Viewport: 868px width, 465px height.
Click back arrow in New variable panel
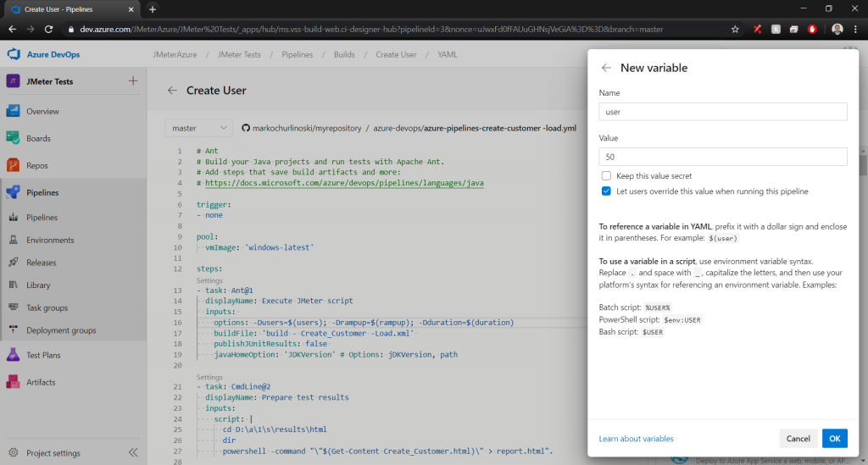[x=606, y=68]
